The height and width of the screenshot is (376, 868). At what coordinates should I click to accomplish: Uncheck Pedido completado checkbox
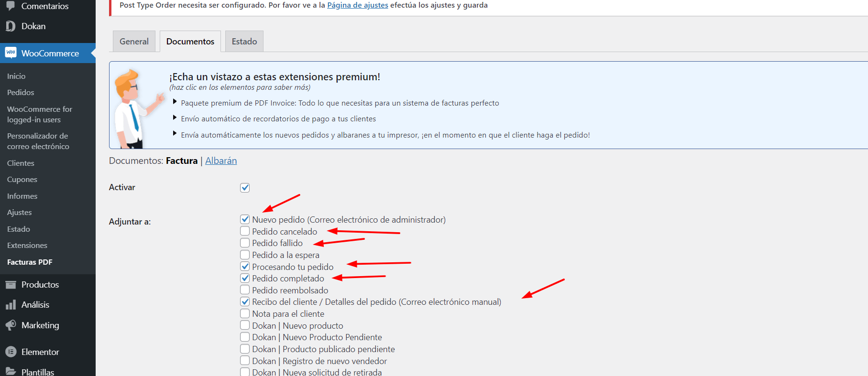point(245,278)
